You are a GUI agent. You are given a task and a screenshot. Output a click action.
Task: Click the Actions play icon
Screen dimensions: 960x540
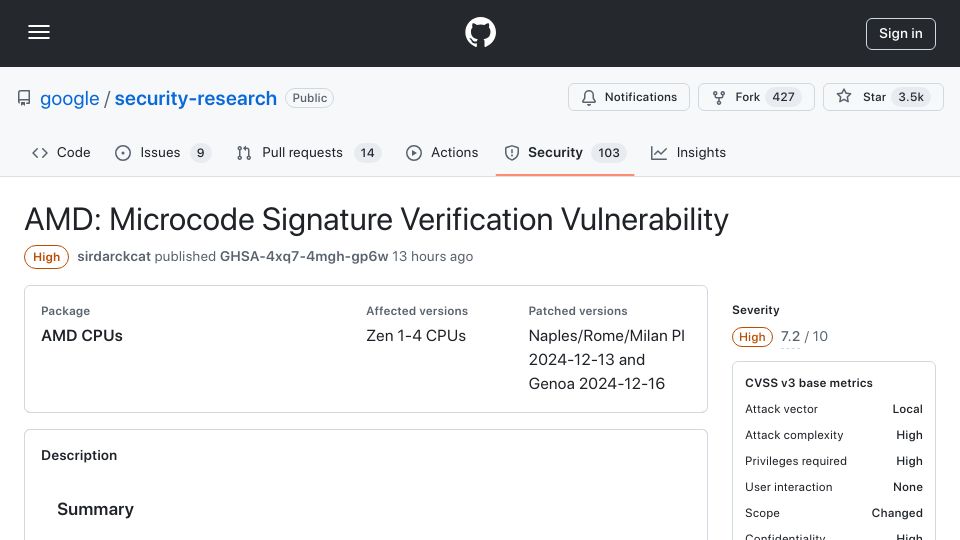tap(414, 152)
